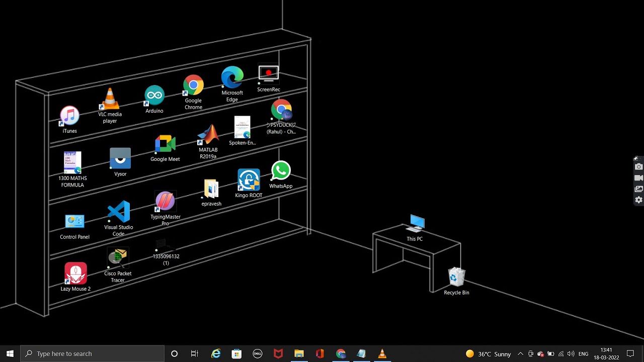644x362 pixels.
Task: Click the Dell icon on the taskbar
Action: pyautogui.click(x=258, y=353)
